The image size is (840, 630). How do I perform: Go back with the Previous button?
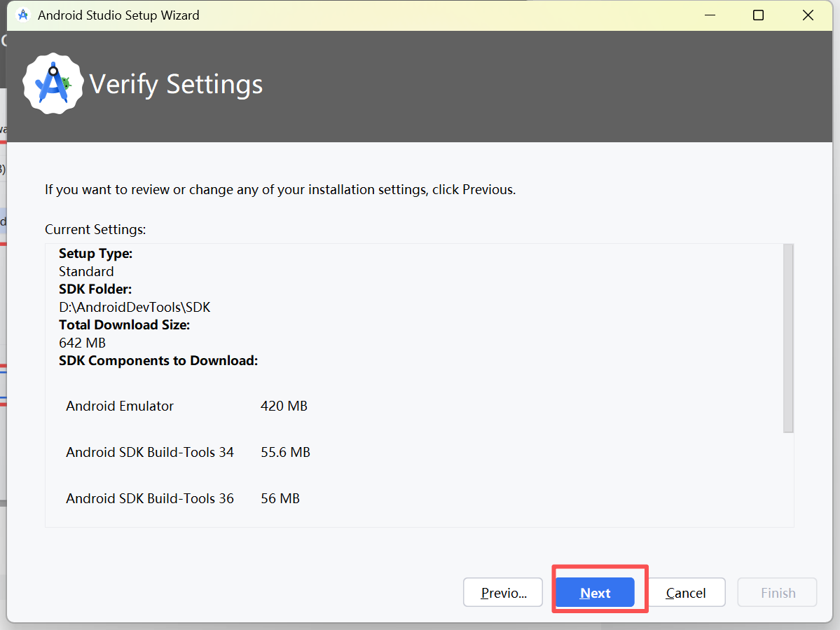coord(503,592)
